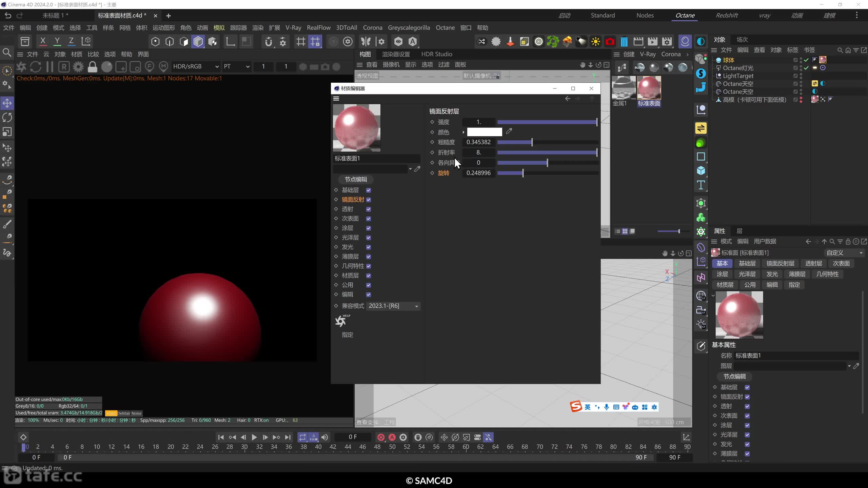The height and width of the screenshot is (488, 868).
Task: Open the 场次 tab in object manager
Action: (742, 40)
